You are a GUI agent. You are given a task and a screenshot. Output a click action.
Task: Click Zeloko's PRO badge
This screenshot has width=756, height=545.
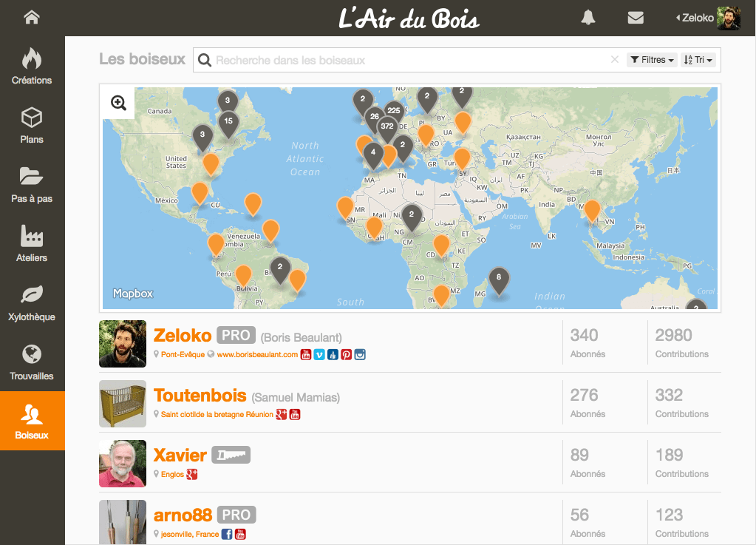(x=236, y=335)
